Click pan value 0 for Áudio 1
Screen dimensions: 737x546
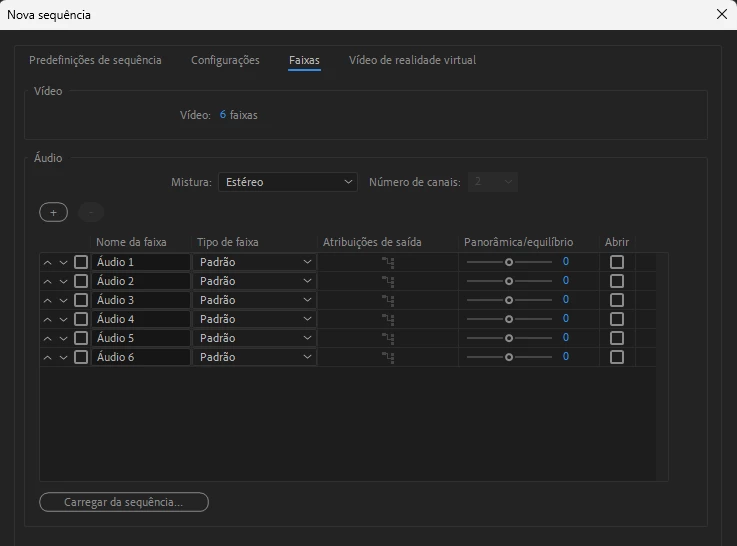[566, 262]
